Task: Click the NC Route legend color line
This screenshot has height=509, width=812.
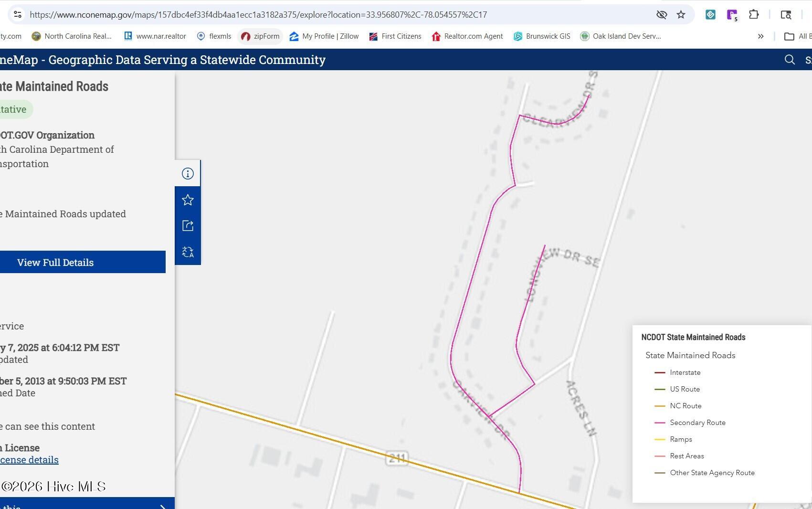Action: tap(659, 406)
